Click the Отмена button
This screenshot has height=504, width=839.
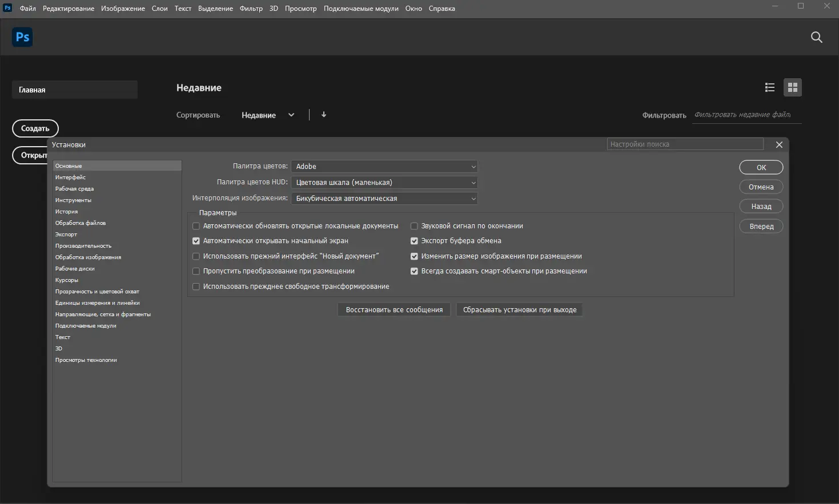[x=761, y=187]
